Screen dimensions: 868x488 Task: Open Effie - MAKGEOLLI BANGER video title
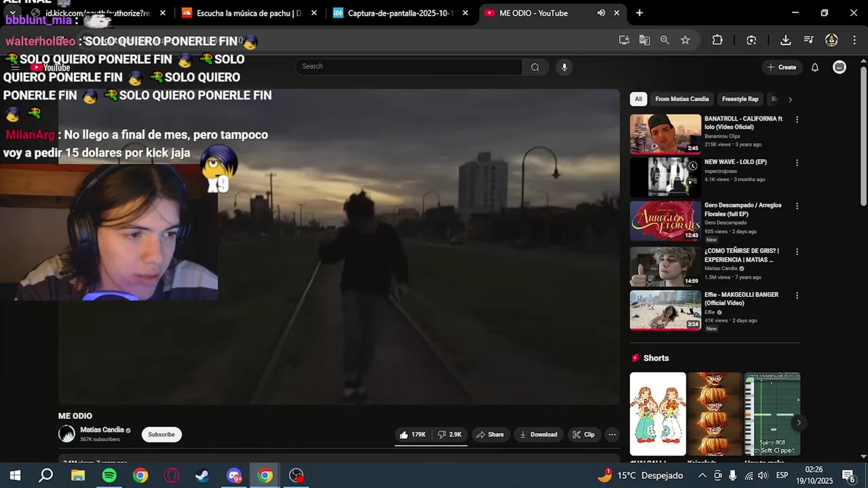(x=741, y=299)
